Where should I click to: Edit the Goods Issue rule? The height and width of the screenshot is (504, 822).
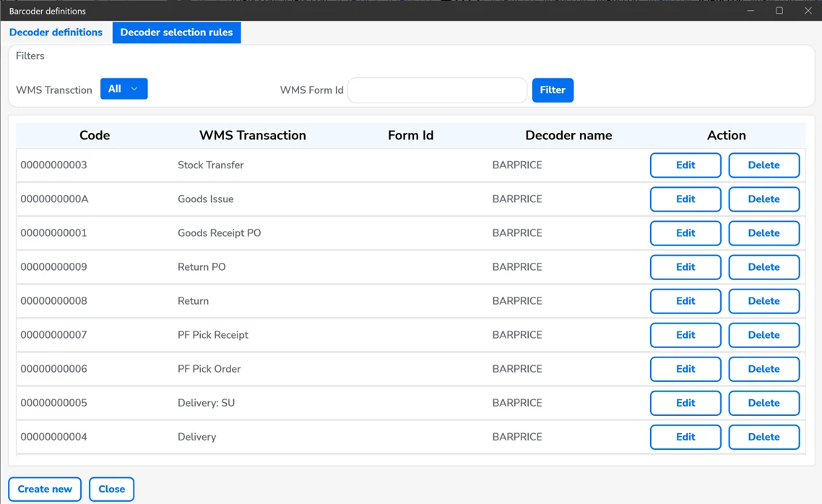pos(685,199)
